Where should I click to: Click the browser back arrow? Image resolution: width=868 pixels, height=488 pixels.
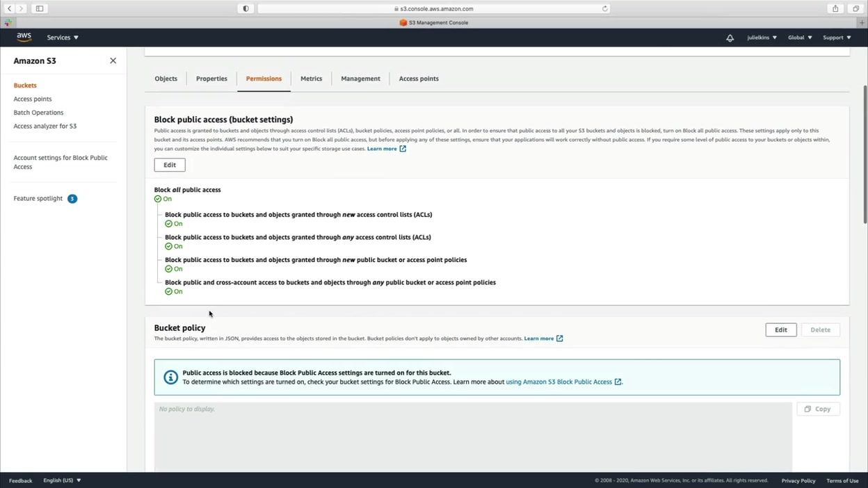click(10, 8)
